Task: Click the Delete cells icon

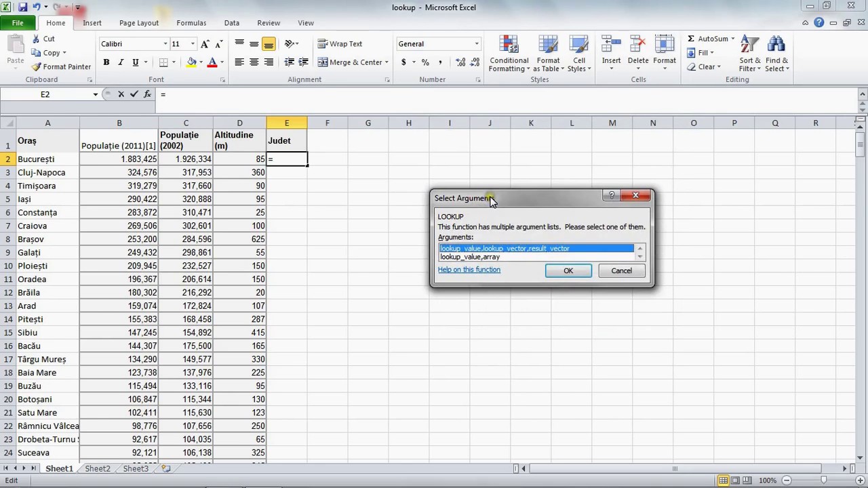Action: (x=638, y=45)
